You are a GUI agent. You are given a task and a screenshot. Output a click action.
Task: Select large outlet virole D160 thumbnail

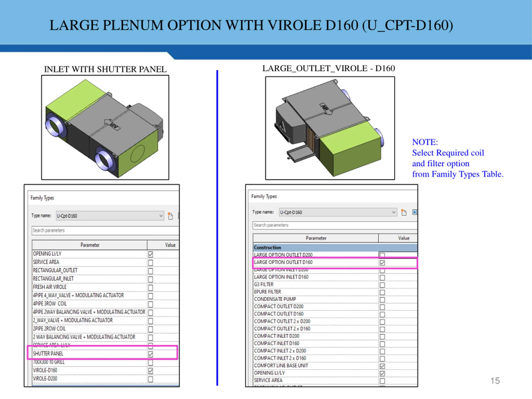click(x=330, y=128)
